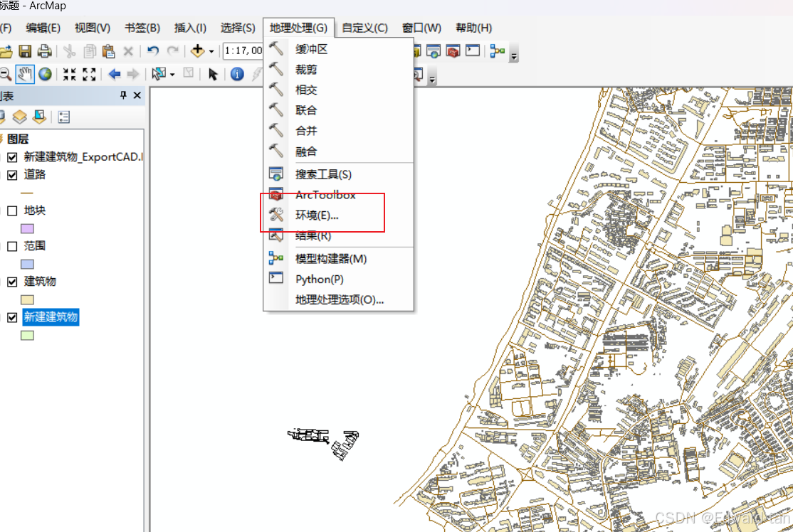Click the Cut scissors icon
Screen dimensions: 793x532
click(69, 51)
